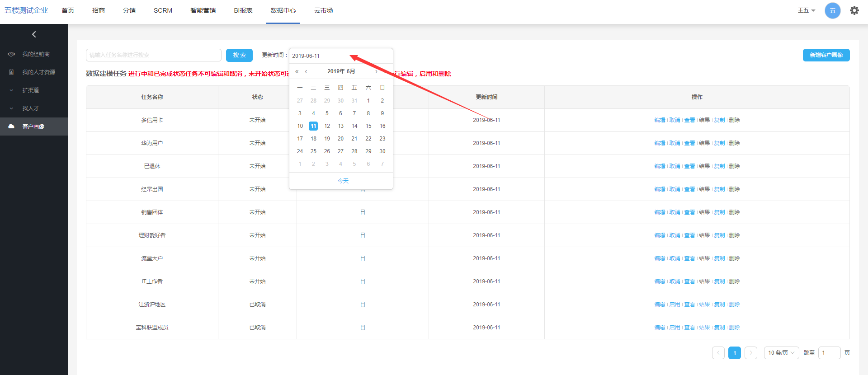Image resolution: width=868 pixels, height=375 pixels.
Task: Collapse the sidebar with the back arrow
Action: click(34, 34)
